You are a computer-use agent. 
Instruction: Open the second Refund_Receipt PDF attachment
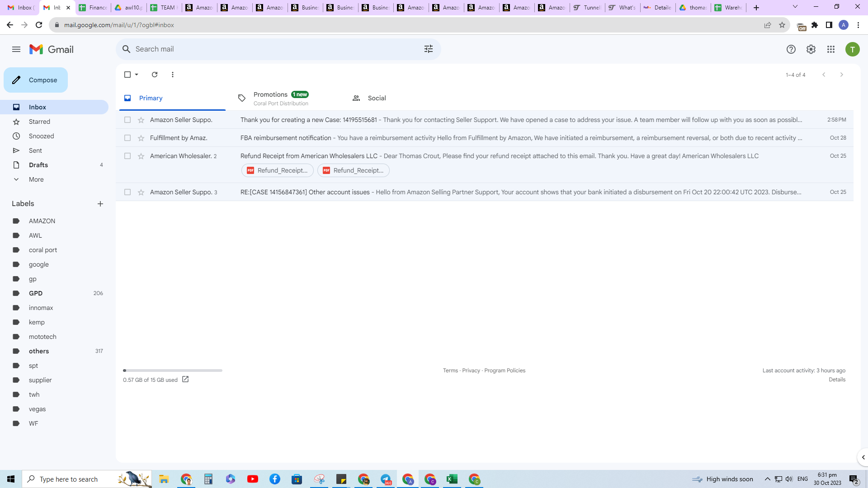354,170
